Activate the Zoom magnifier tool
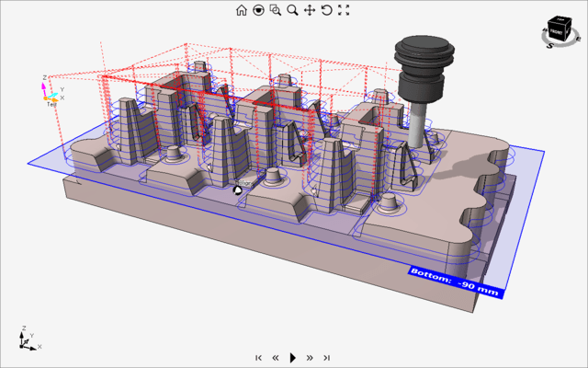Viewport: 588px width, 368px height. click(x=292, y=10)
